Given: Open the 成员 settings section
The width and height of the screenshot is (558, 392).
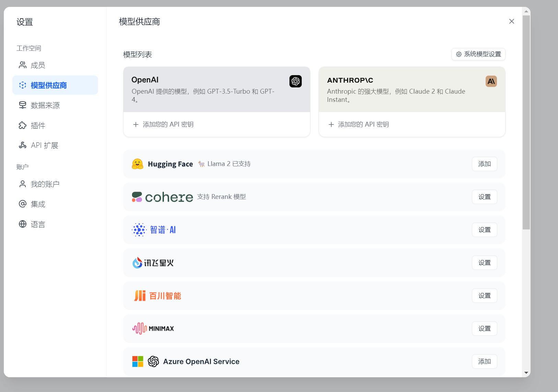Looking at the screenshot, I should (x=55, y=65).
